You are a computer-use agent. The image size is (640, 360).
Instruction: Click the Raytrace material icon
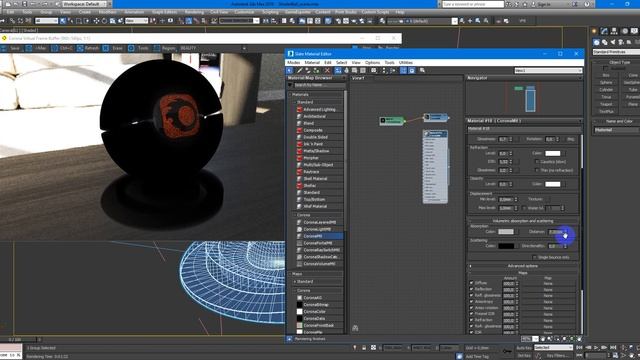pos(299,172)
